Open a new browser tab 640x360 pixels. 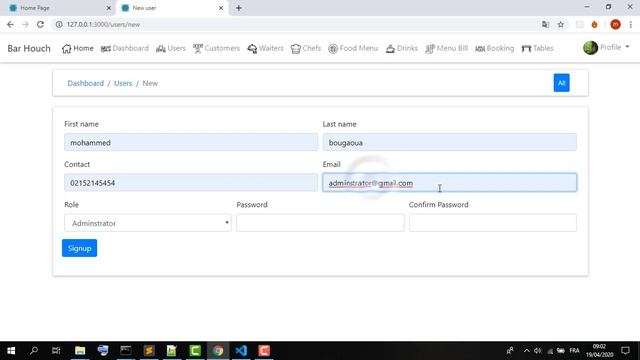[239, 8]
